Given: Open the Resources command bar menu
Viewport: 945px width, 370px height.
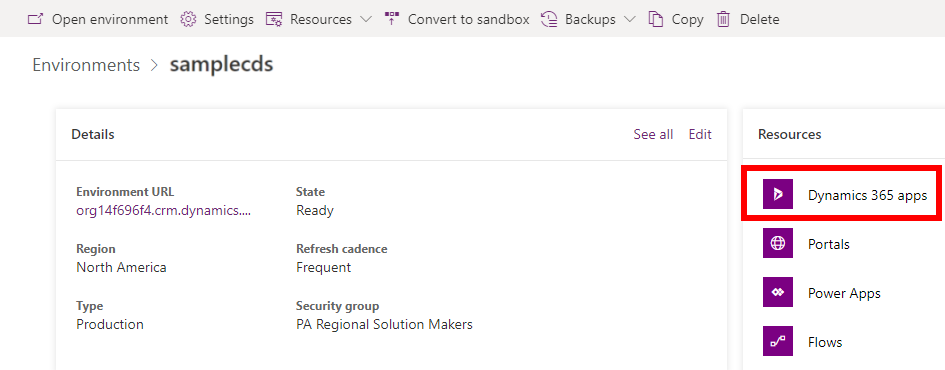Looking at the screenshot, I should pos(321,19).
